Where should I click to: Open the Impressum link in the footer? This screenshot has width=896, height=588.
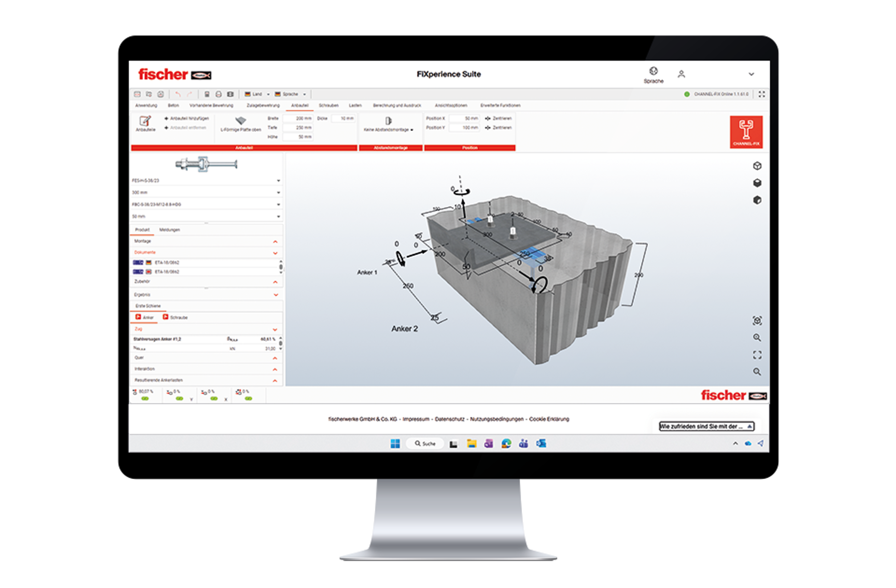[x=416, y=419]
